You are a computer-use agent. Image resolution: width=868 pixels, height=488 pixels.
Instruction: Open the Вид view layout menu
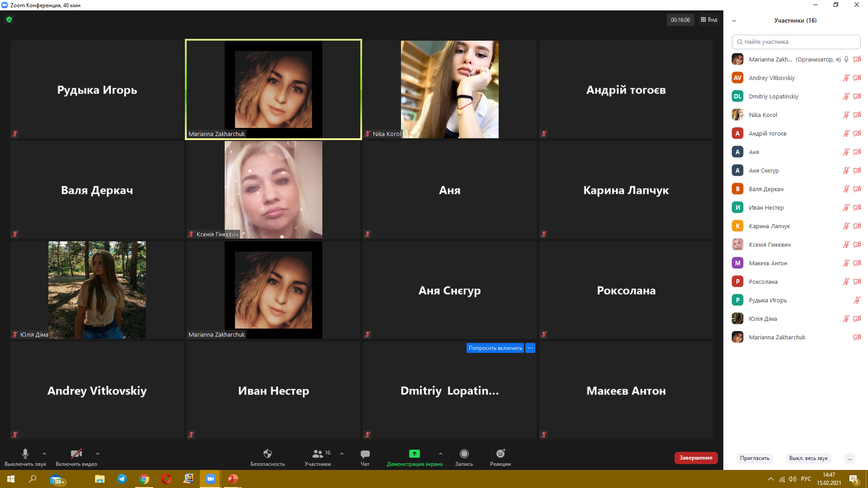click(x=709, y=20)
